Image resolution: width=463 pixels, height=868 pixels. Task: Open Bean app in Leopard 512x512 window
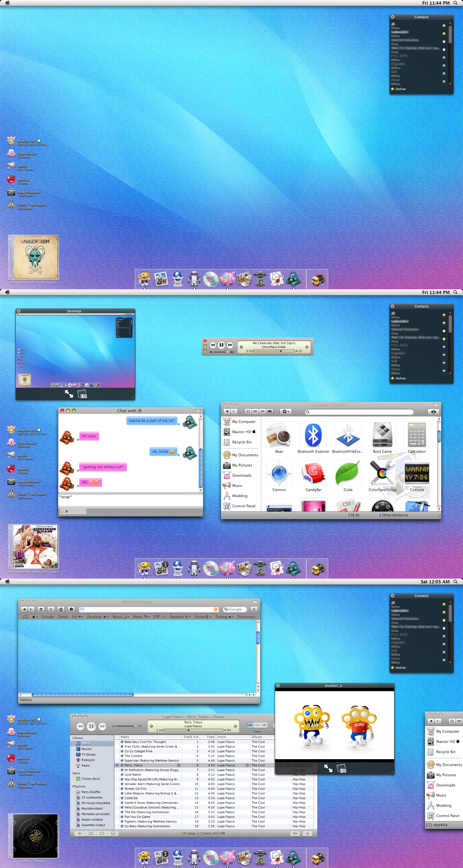pyautogui.click(x=279, y=435)
